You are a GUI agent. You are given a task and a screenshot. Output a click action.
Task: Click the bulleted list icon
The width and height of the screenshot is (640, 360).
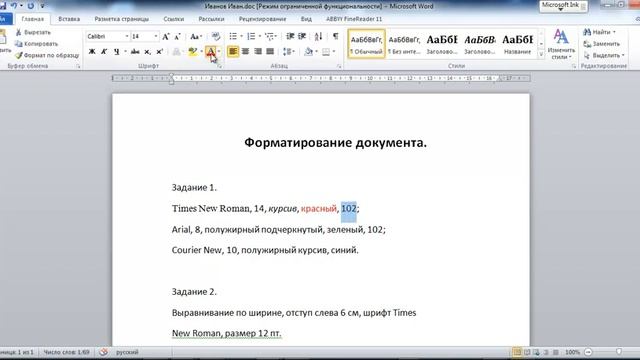point(233,37)
